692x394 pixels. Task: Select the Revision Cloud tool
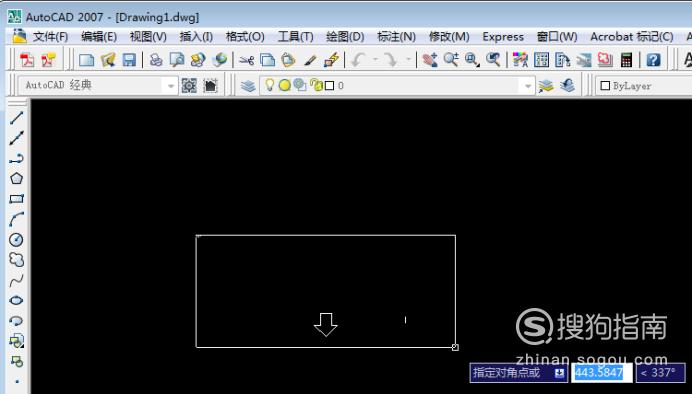pos(16,260)
